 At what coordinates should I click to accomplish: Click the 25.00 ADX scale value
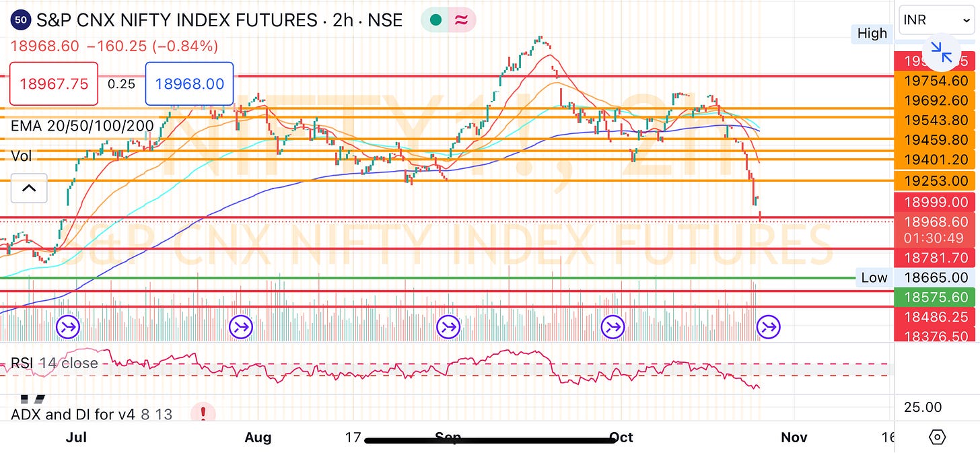(x=923, y=407)
